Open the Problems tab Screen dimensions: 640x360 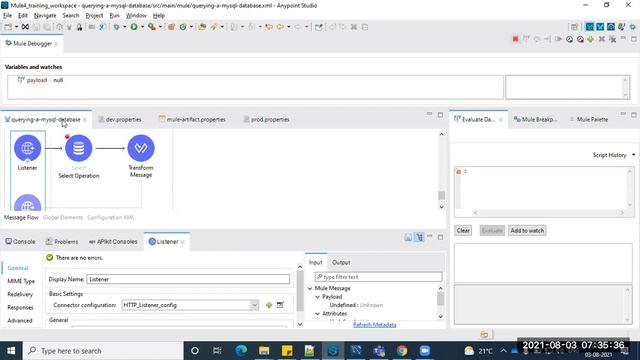62,242
